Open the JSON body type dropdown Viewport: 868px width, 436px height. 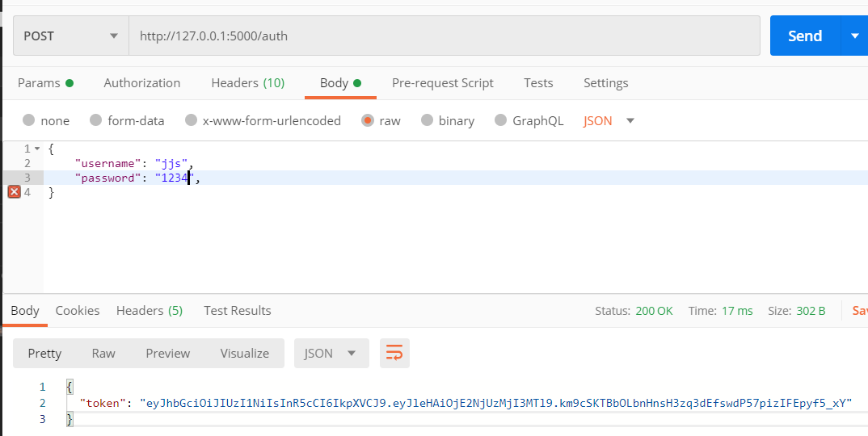609,120
